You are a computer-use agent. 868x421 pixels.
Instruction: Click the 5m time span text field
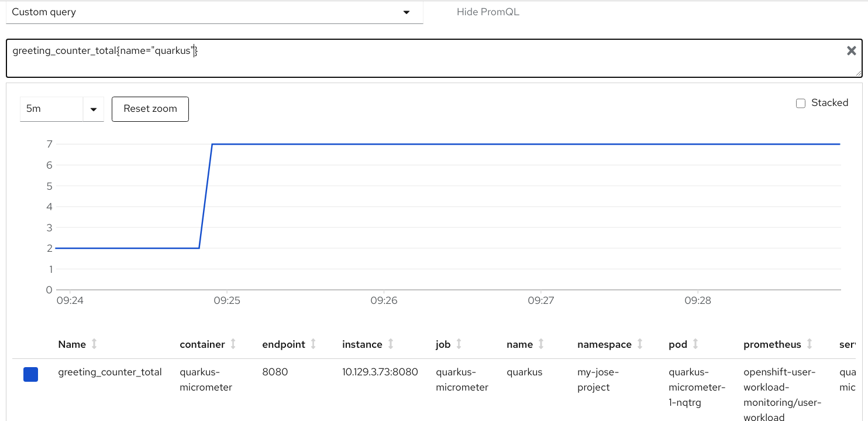pyautogui.click(x=51, y=109)
